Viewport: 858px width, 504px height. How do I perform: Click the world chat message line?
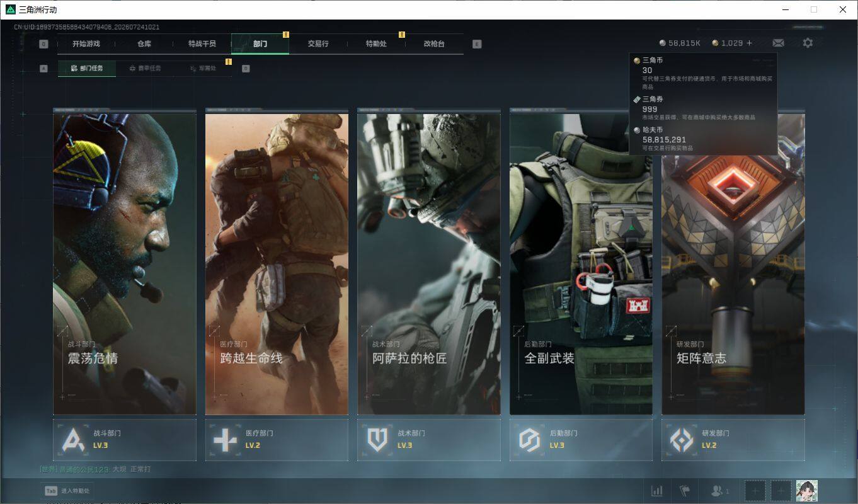95,469
